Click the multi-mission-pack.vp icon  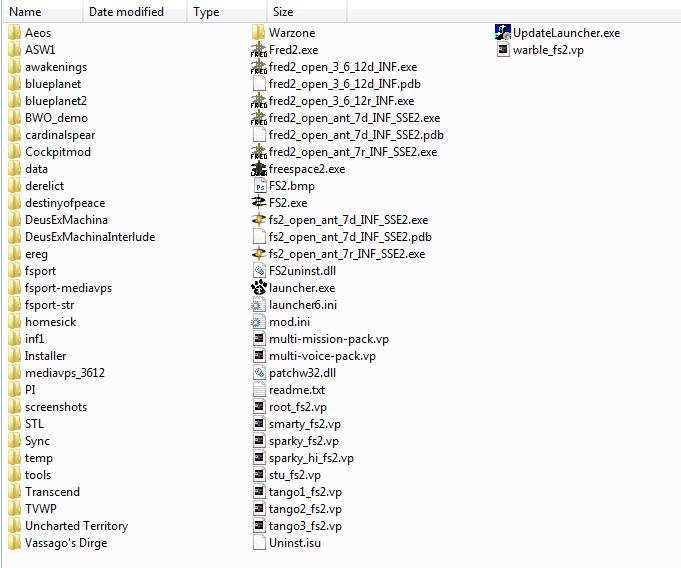pyautogui.click(x=259, y=339)
